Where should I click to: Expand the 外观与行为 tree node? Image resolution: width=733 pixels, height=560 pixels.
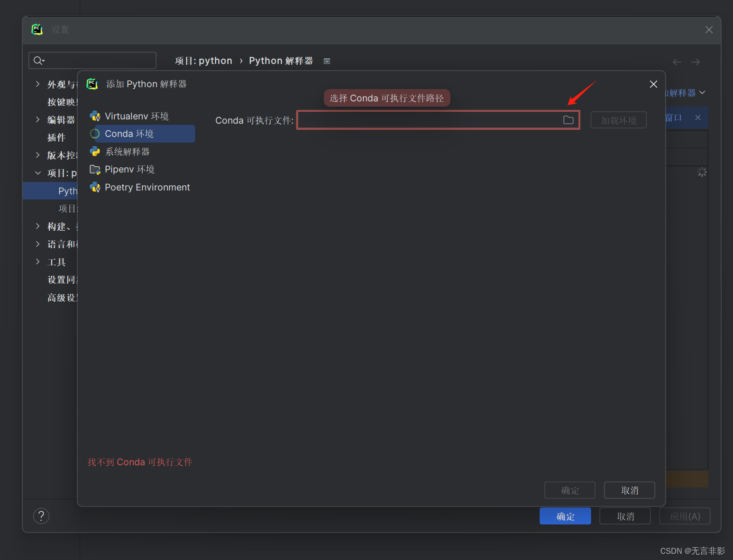point(37,84)
